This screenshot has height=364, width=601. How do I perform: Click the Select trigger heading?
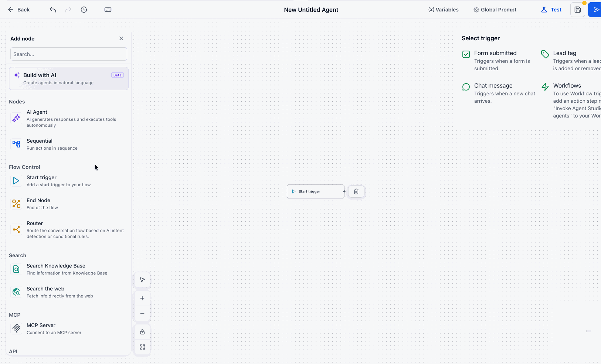[x=481, y=38]
